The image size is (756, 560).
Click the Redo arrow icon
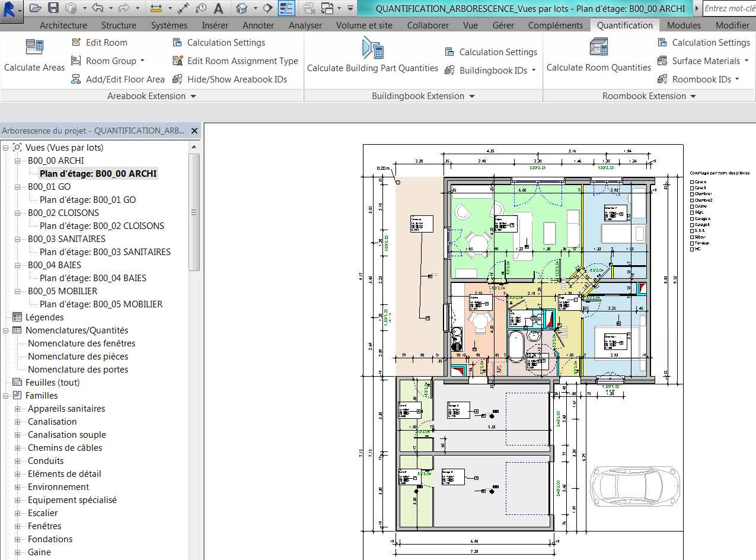click(124, 8)
